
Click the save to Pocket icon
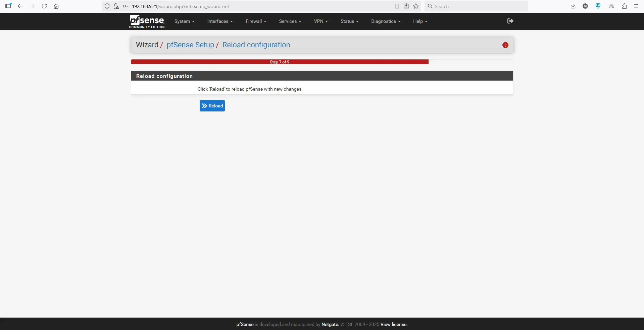tap(406, 6)
